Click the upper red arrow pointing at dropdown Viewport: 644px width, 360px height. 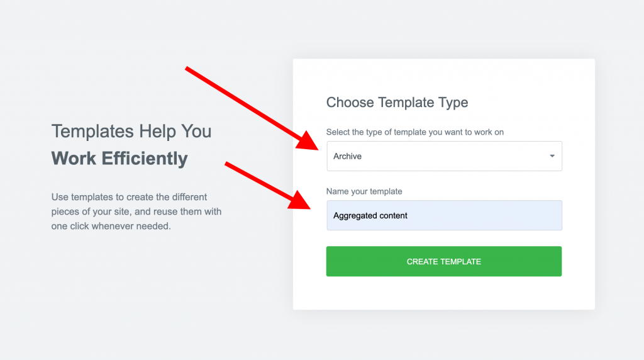[252, 107]
